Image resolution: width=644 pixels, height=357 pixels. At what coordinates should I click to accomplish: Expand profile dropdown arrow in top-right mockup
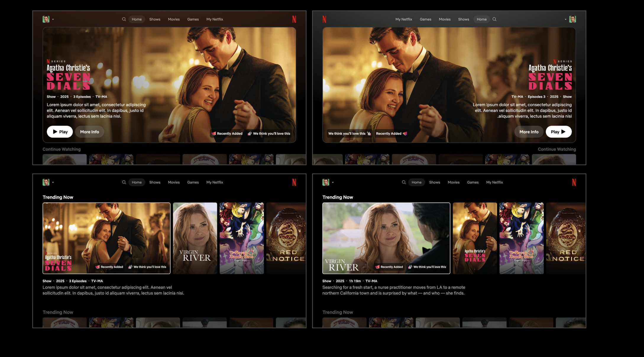(565, 20)
